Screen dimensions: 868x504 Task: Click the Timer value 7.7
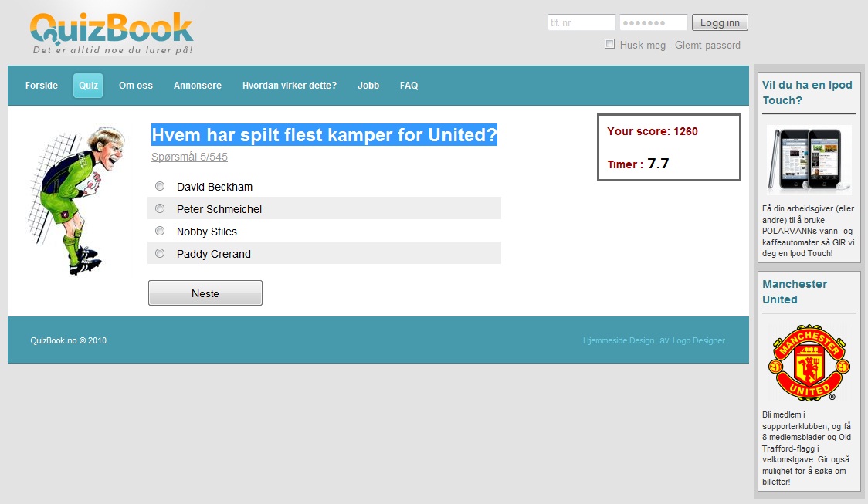point(658,163)
